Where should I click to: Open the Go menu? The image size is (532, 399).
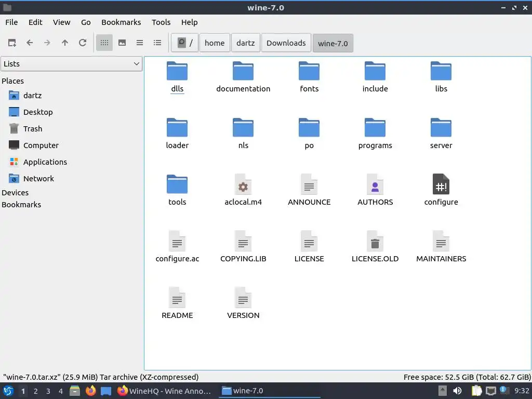pos(86,22)
